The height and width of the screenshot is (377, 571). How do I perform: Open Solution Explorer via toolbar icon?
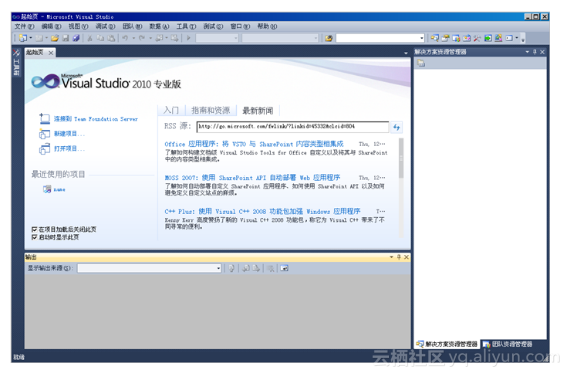click(x=434, y=38)
